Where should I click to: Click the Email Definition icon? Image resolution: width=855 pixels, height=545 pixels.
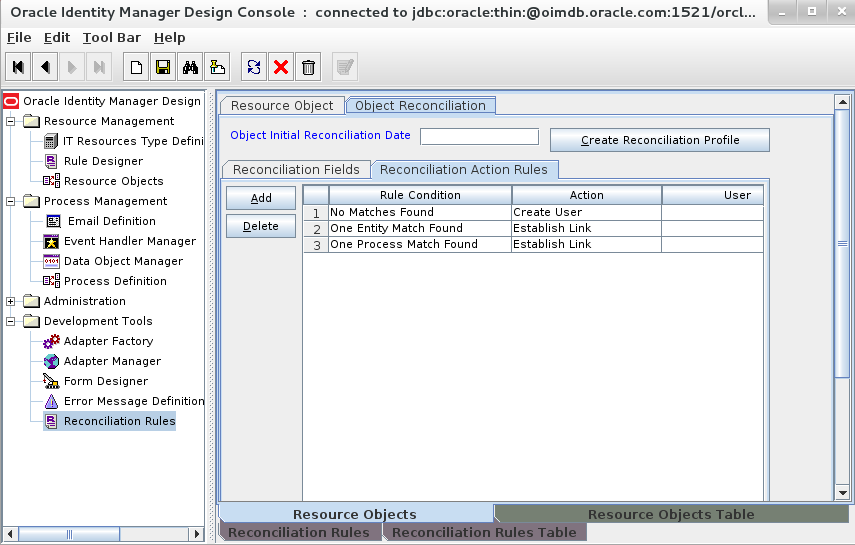pos(53,221)
